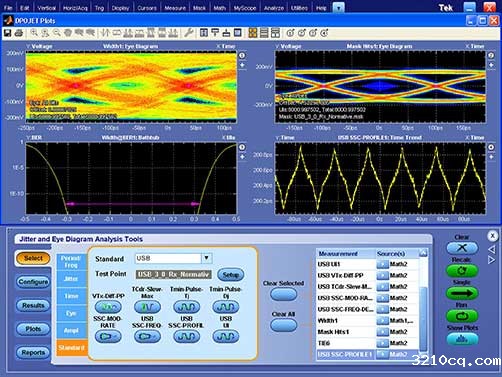Click the Run green loop button

462,315
